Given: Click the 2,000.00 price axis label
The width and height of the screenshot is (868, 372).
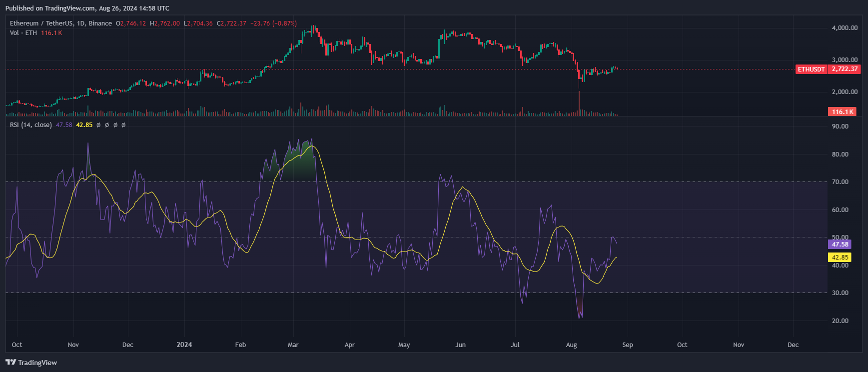Looking at the screenshot, I should coord(845,92).
